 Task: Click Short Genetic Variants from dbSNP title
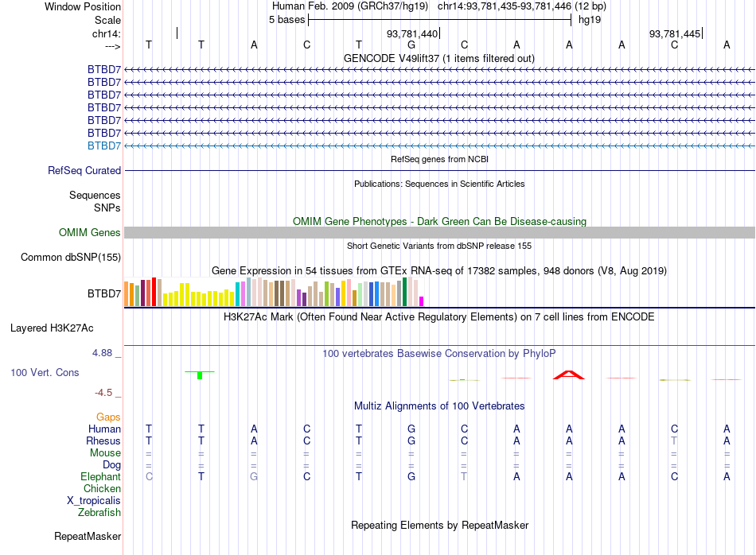(439, 246)
